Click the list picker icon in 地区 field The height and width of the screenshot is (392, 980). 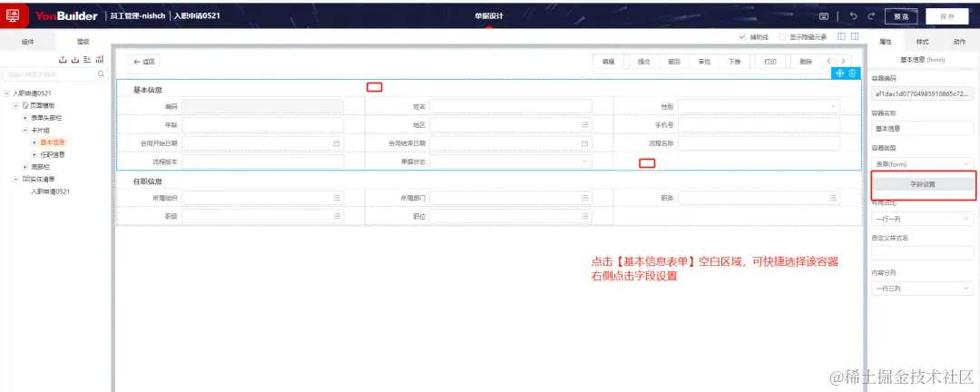tap(585, 125)
